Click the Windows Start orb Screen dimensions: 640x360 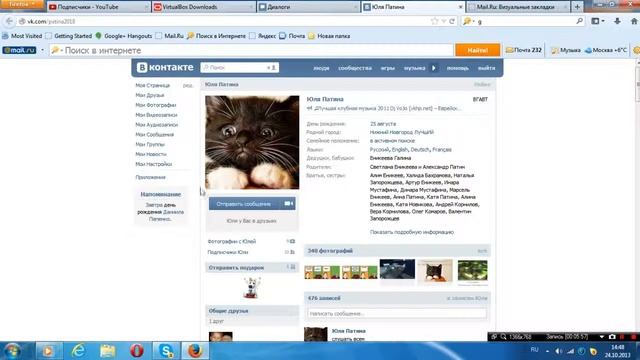[12, 351]
